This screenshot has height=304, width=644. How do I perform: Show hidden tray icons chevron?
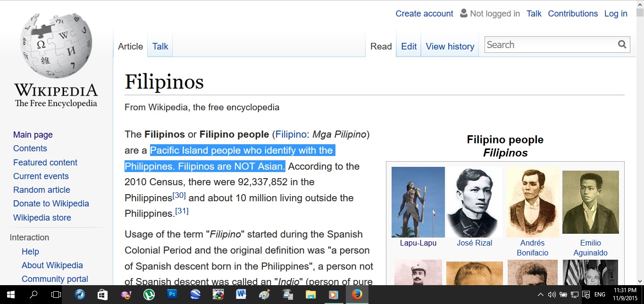pyautogui.click(x=540, y=295)
